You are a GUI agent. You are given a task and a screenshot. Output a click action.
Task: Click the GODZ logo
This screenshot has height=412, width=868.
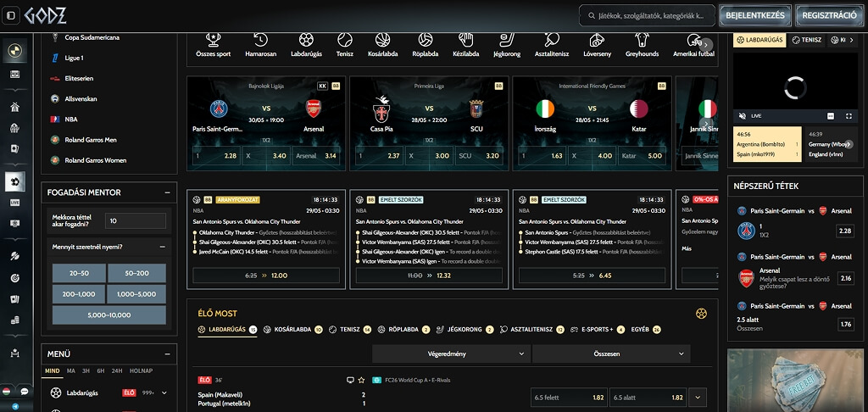[x=46, y=15]
